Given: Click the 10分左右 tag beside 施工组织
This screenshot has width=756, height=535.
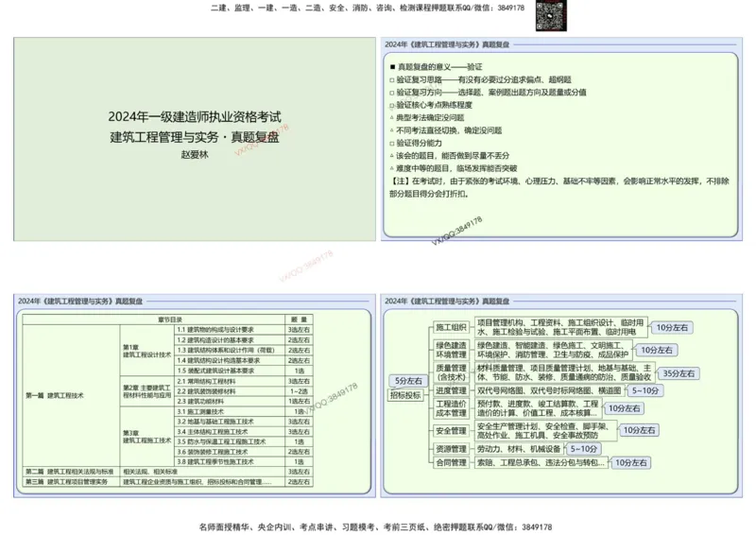Looking at the screenshot, I should (x=672, y=328).
